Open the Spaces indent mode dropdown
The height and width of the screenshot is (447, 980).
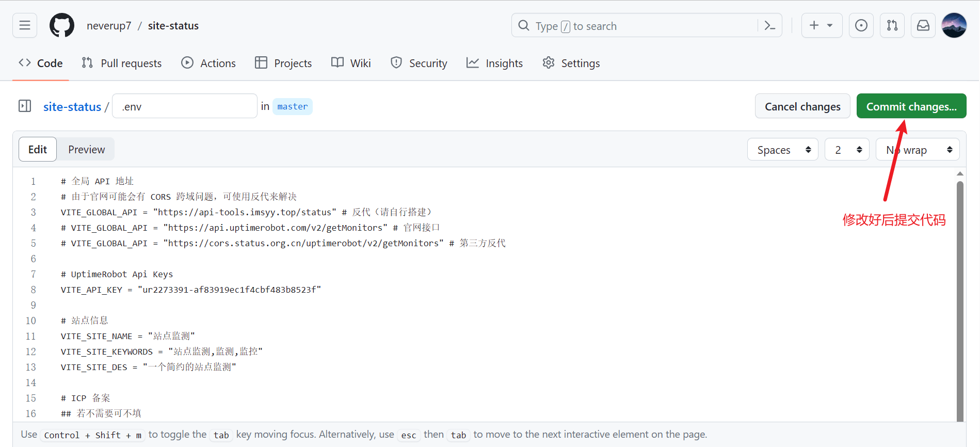tap(782, 150)
